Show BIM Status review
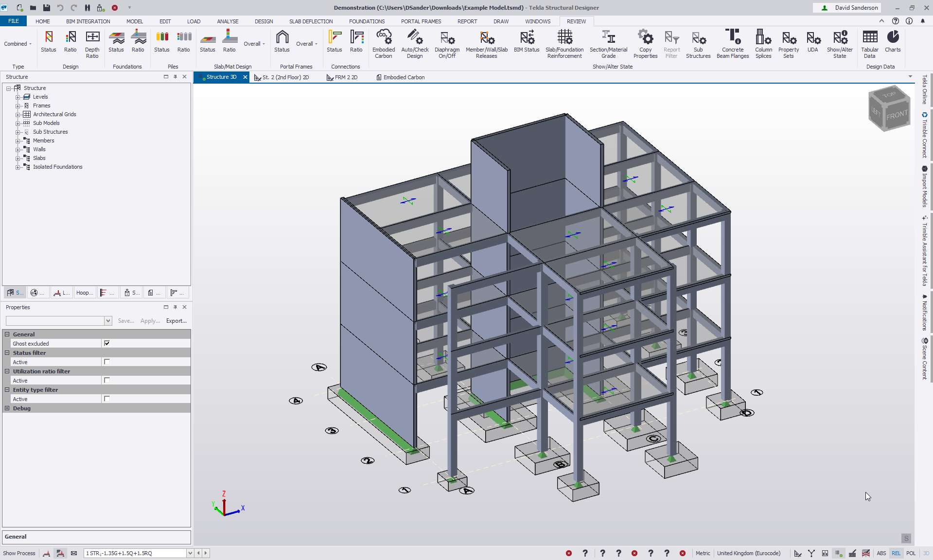This screenshot has width=933, height=560. pos(527,41)
